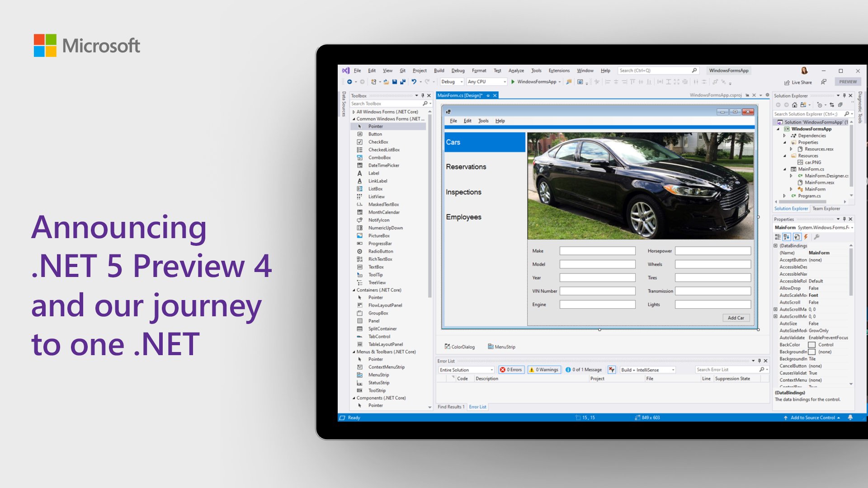Viewport: 868px width, 488px height.
Task: Pin the Toolbox panel with pushpin icon
Action: point(423,96)
